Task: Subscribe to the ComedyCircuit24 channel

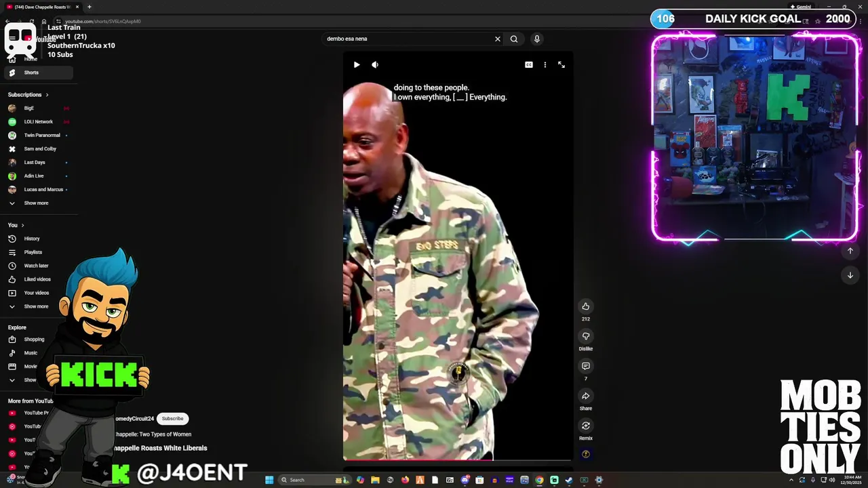Action: [x=172, y=419]
